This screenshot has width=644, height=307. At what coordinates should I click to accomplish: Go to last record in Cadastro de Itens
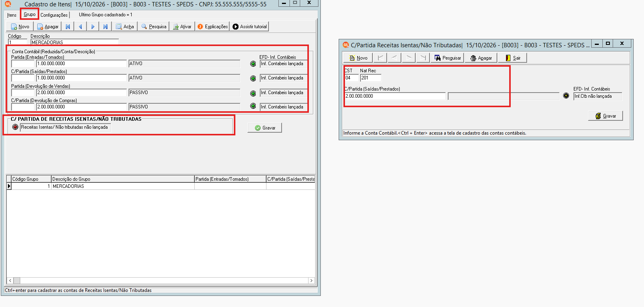105,27
